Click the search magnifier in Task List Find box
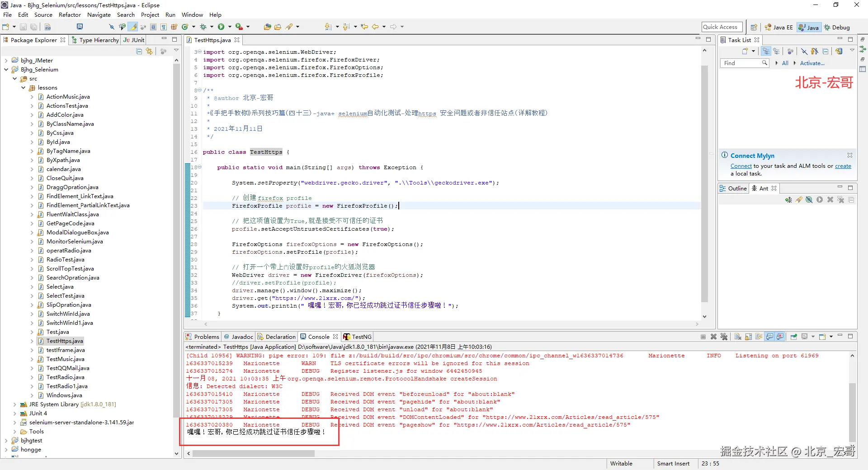868x470 pixels. tap(764, 63)
